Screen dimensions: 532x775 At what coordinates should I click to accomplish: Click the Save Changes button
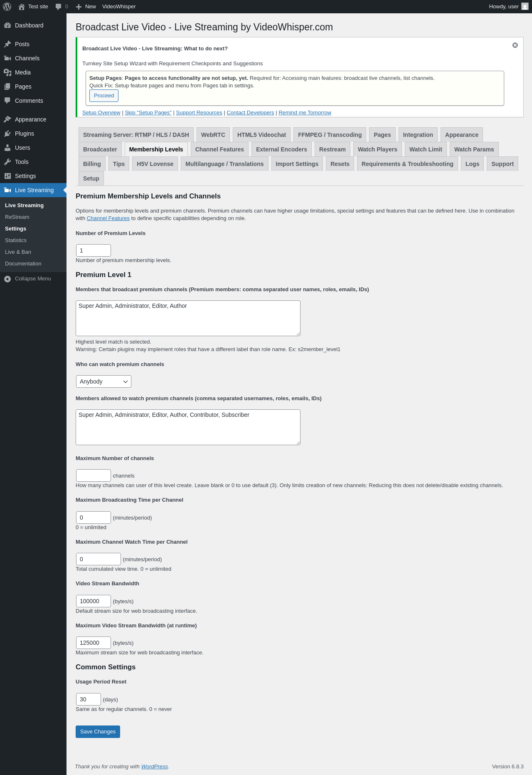point(98,732)
